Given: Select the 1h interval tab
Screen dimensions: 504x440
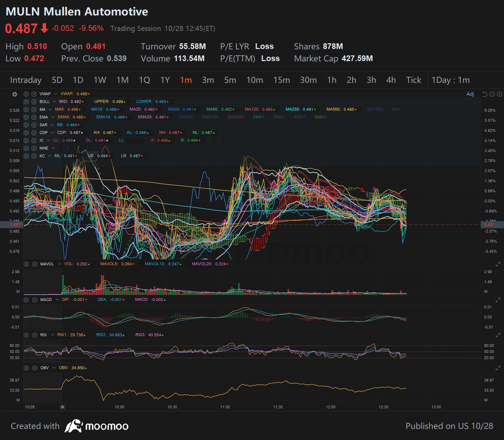Looking at the screenshot, I should pos(332,80).
